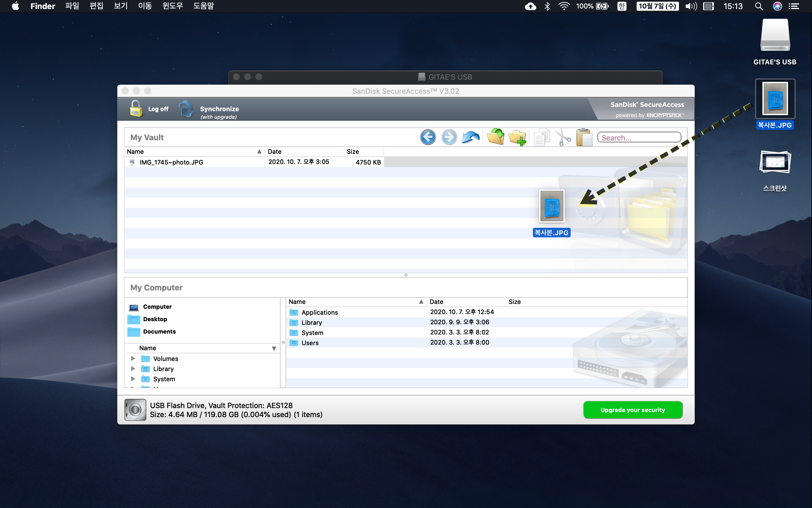812x508 pixels.
Task: Select the 스크린샷 stack on desktop
Action: (x=775, y=171)
